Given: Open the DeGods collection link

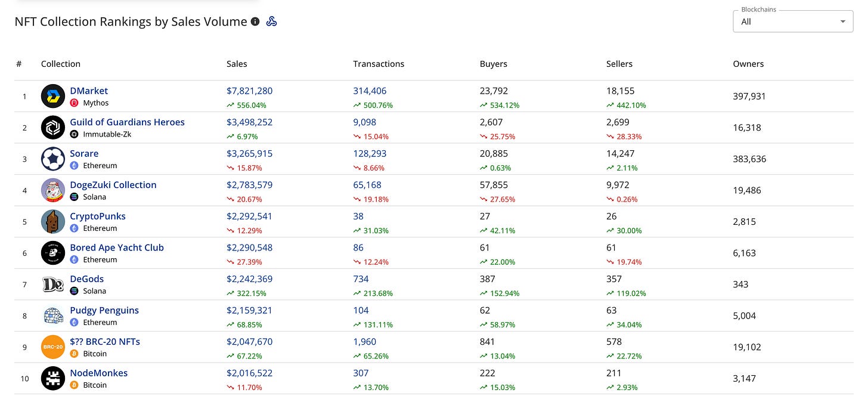Looking at the screenshot, I should [x=87, y=279].
